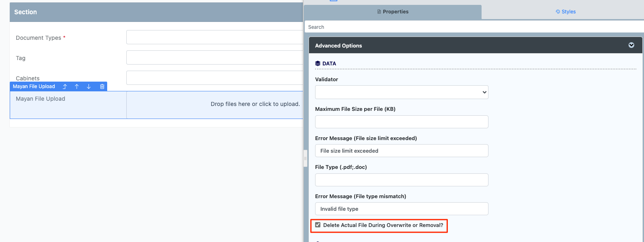This screenshot has height=242, width=644.
Task: Move Mayan File Upload element down
Action: pyautogui.click(x=89, y=86)
